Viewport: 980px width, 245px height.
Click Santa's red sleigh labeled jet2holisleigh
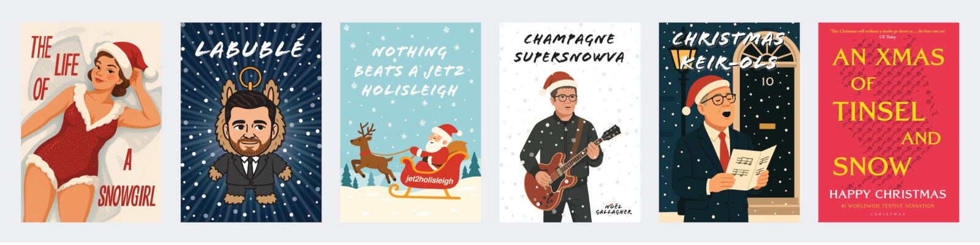[430, 176]
